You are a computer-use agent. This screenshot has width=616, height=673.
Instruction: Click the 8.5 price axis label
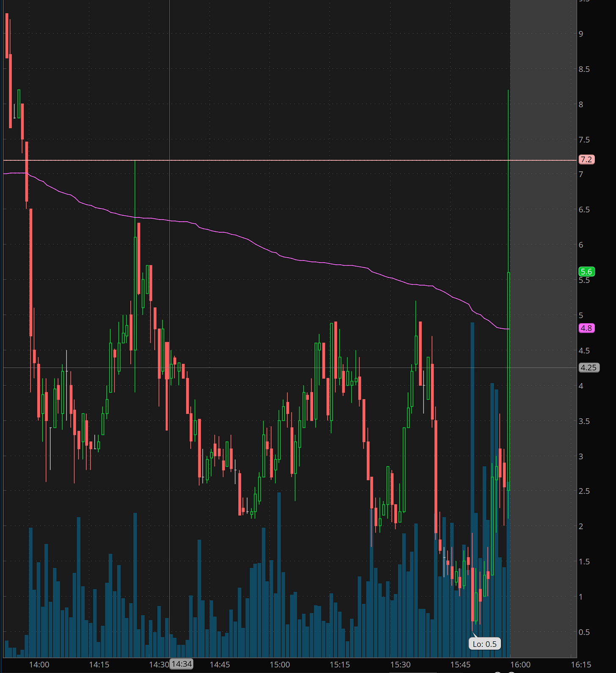(x=584, y=69)
